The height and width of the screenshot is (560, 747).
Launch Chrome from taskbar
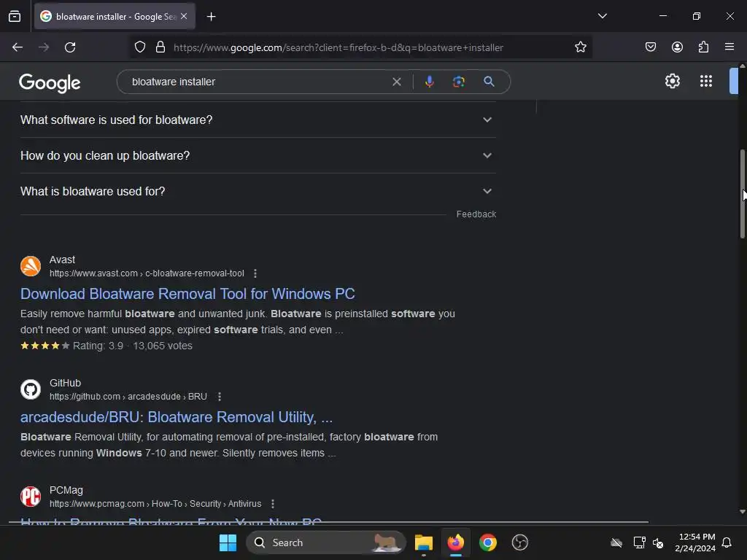coord(487,542)
